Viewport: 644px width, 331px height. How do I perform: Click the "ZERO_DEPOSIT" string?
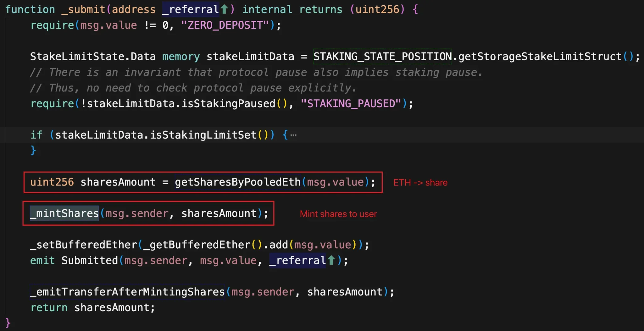[x=225, y=25]
